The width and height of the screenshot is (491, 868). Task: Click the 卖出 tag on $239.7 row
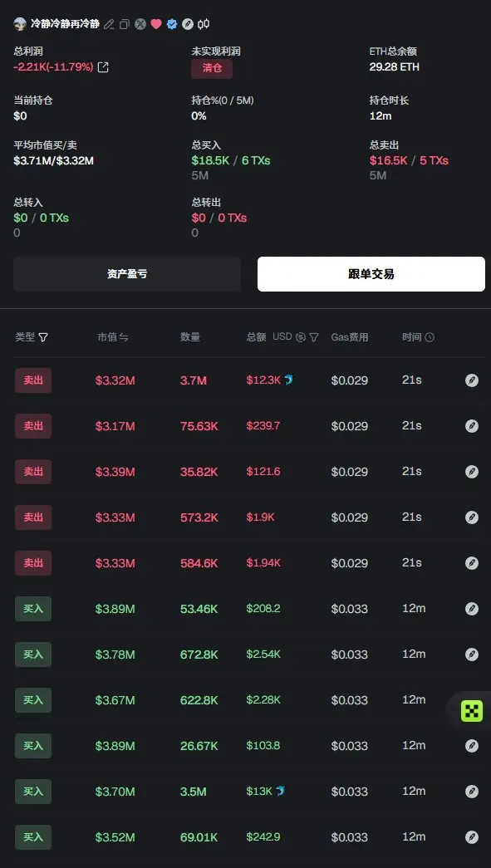(x=33, y=426)
